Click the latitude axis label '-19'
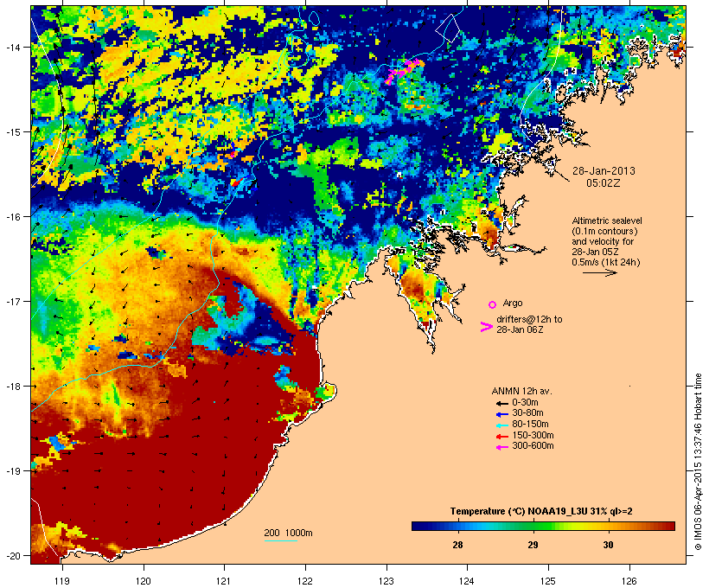Viewport: 709px width, 588px height. pos(12,471)
